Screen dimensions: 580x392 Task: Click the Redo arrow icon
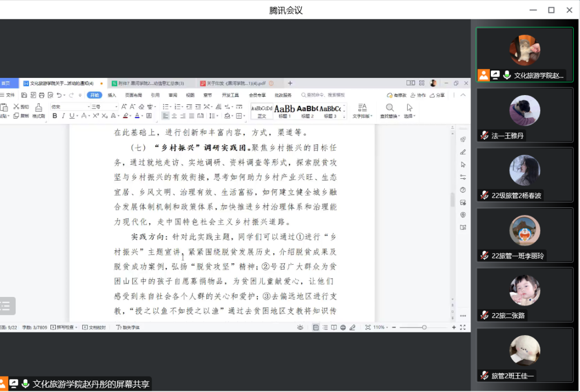pyautogui.click(x=71, y=95)
